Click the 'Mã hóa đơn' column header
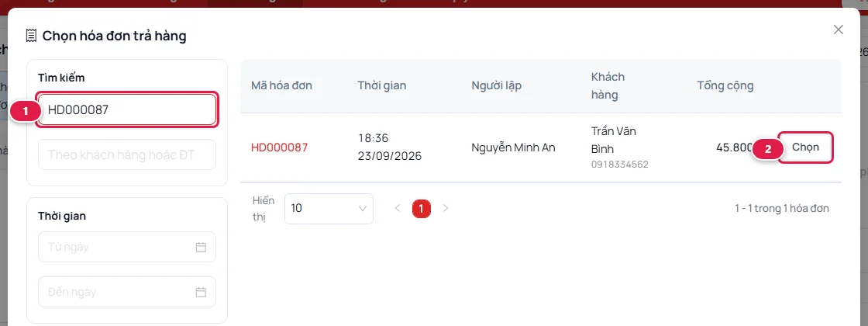The image size is (868, 326). [x=282, y=85]
